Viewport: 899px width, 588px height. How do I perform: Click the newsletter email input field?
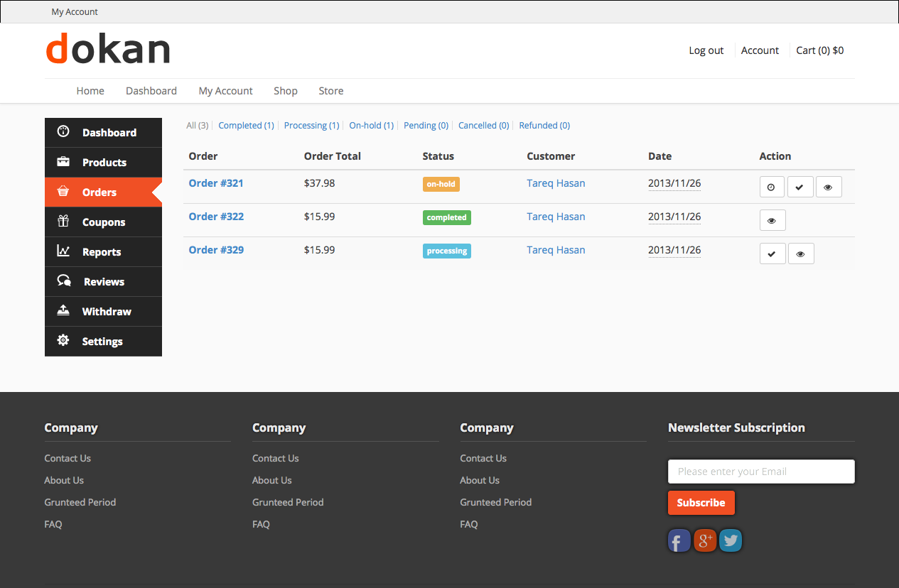(761, 472)
